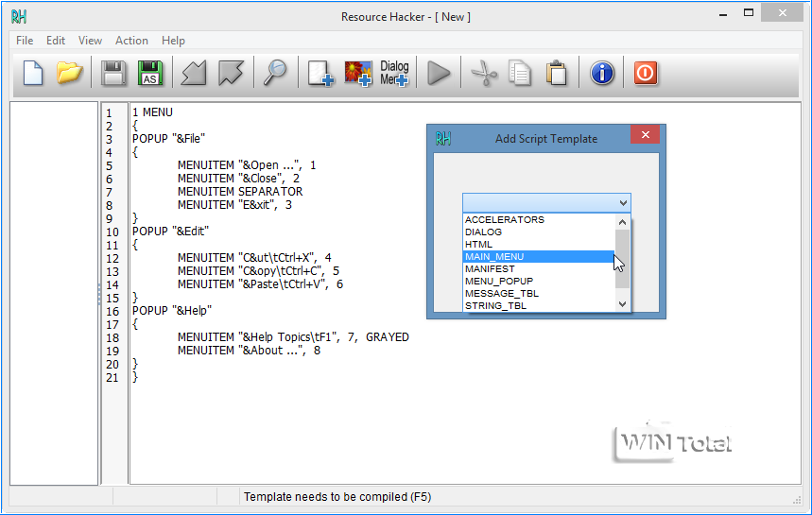Screen dimensions: 812x515
Task: Click the Paste clipboard icon
Action: click(557, 73)
